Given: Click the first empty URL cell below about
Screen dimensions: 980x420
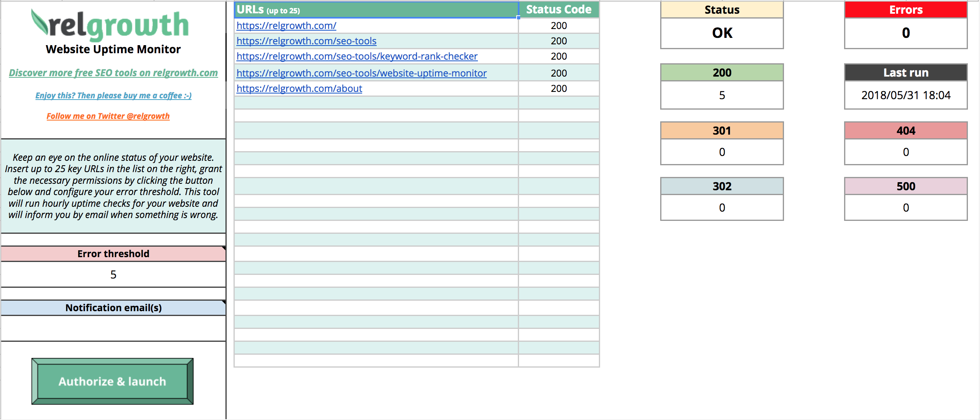Looking at the screenshot, I should coord(376,103).
